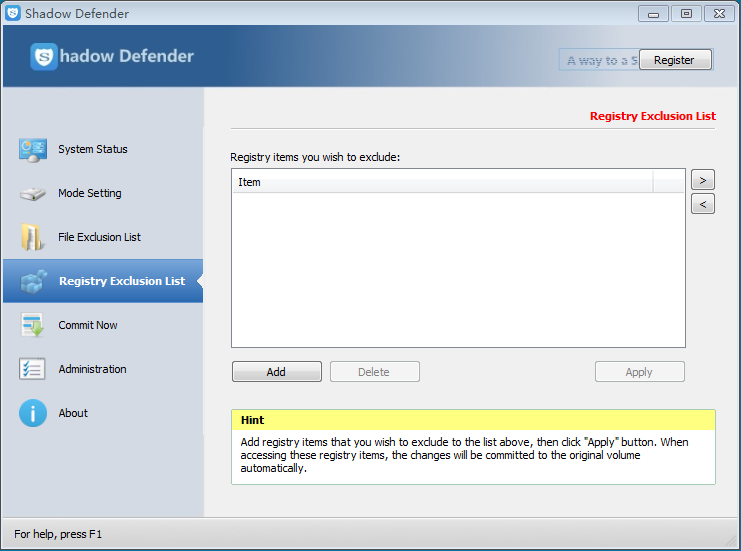Click the System Status monitor icon
Image resolution: width=741 pixels, height=551 pixels.
coord(33,150)
